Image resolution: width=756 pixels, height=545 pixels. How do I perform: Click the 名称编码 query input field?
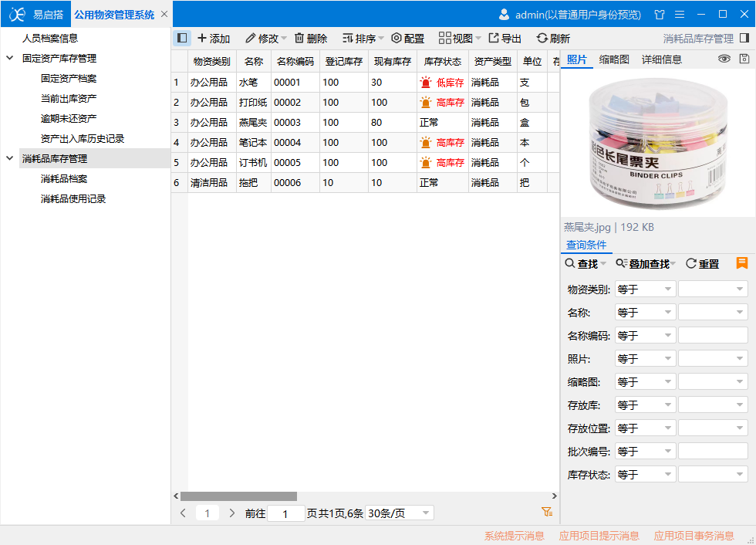[713, 336]
